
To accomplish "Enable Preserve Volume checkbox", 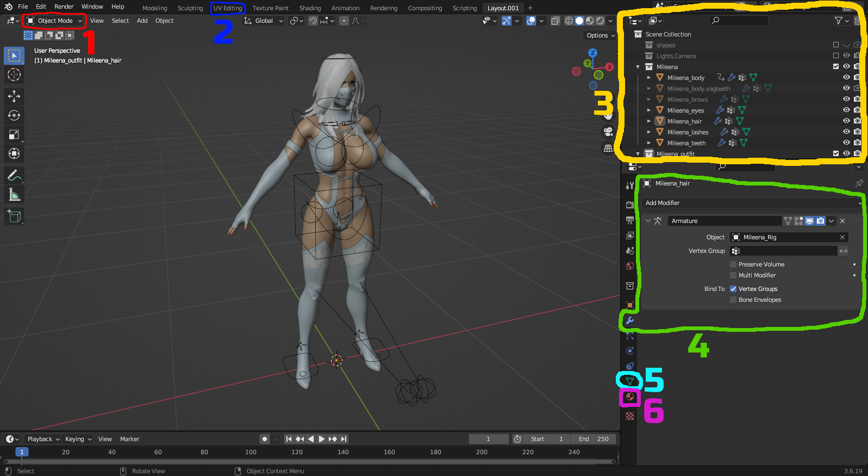I will pyautogui.click(x=733, y=264).
